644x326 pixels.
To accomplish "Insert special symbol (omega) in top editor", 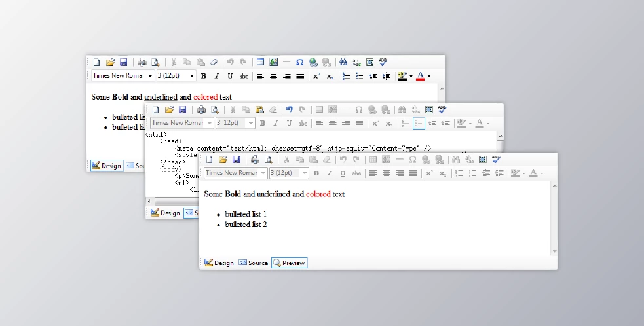I will tap(299, 62).
